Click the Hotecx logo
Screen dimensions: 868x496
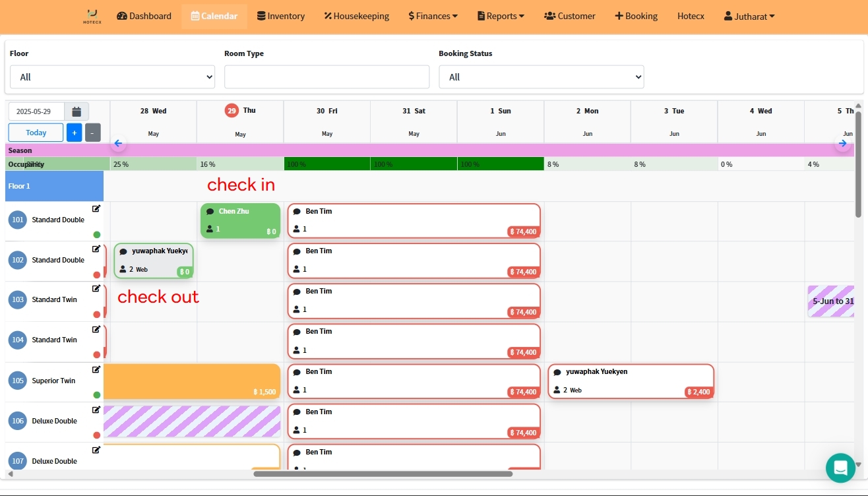tap(92, 16)
